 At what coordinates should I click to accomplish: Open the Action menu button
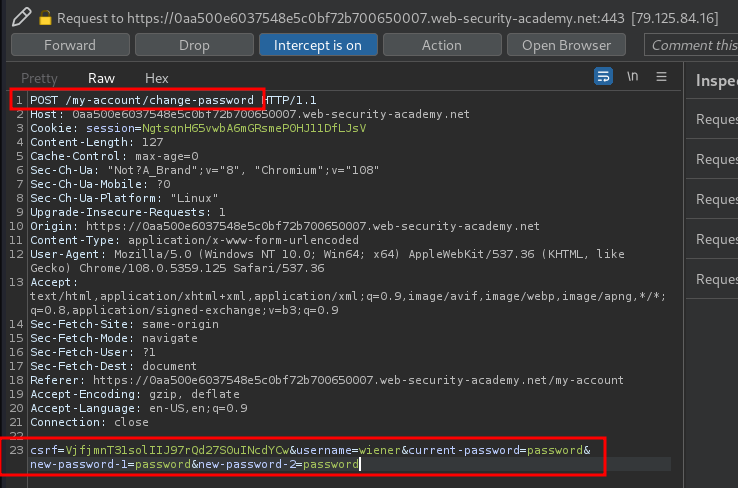[x=442, y=45]
